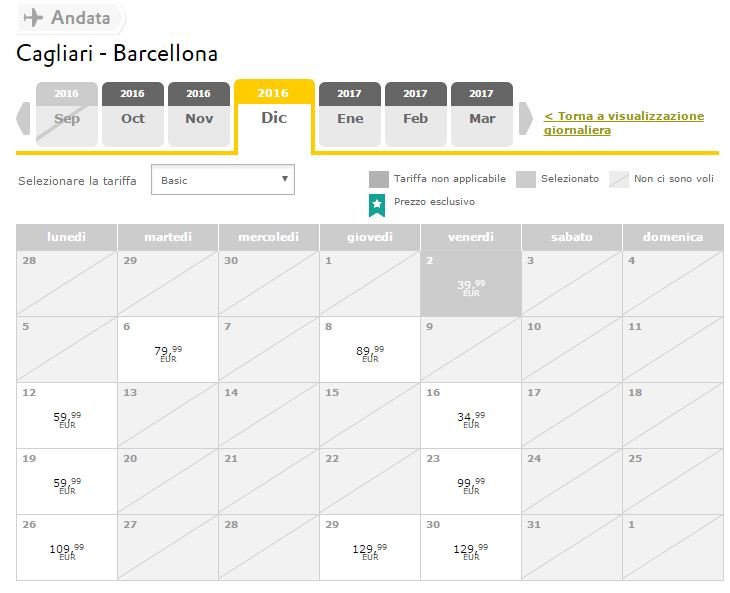This screenshot has height=593, width=730.
Task: Click the selected December 2 fare cell
Action: tap(471, 284)
